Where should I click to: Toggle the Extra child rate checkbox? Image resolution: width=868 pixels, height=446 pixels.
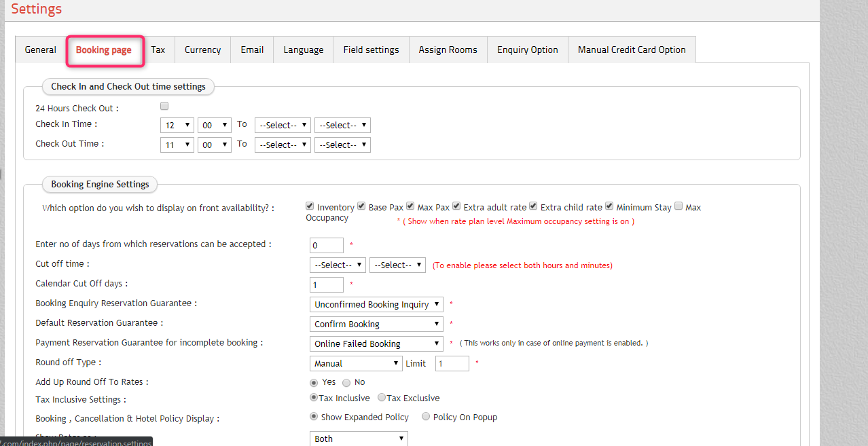[x=534, y=206]
